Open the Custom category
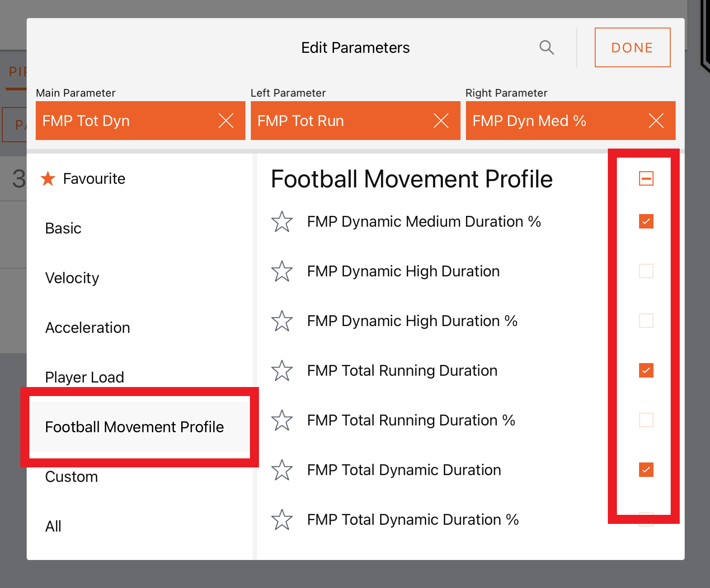Screen dimensions: 710x588 point(139,476)
